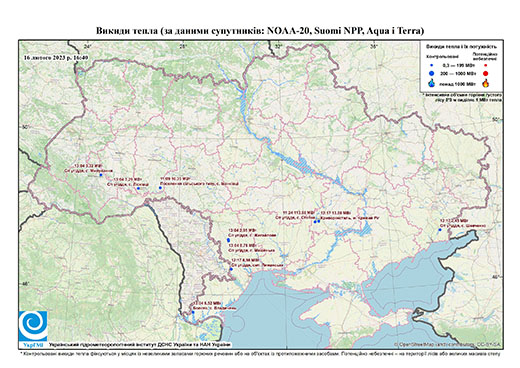Click the southernmost marker near the Danube delta
Image resolution: width=520 pixels, height=368 pixels.
click(193, 312)
